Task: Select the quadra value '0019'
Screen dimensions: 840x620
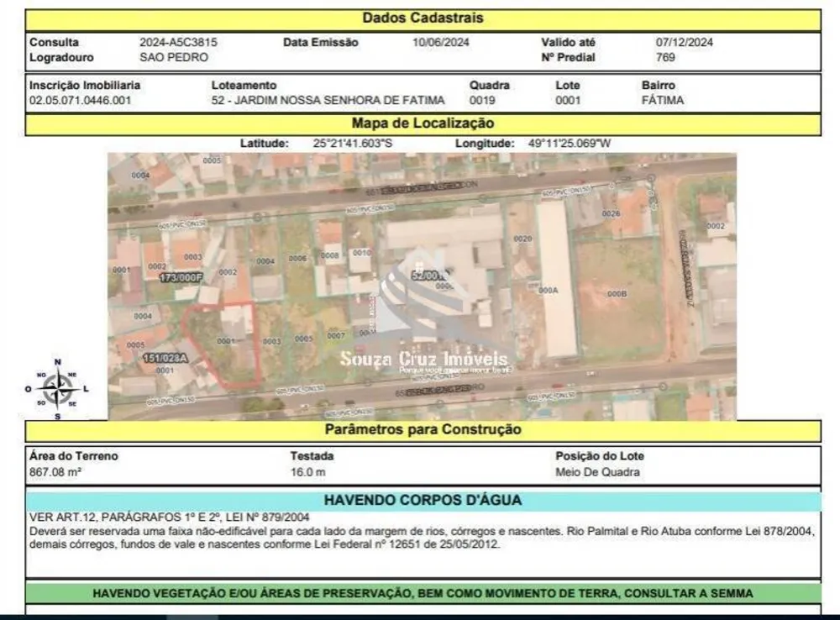Action: tap(482, 100)
